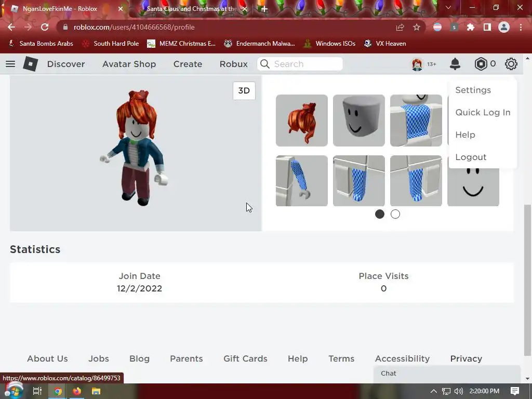Open the Windows ISOs bookmark
532x399 pixels.
(330, 44)
